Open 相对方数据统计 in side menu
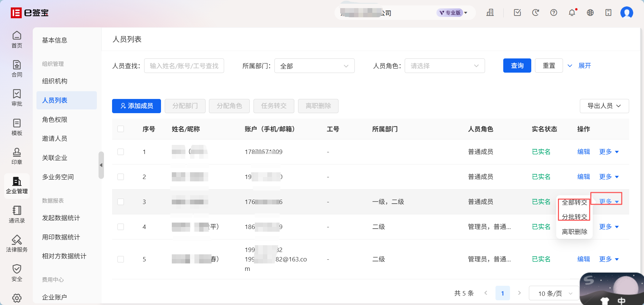This screenshot has height=305, width=644. pyautogui.click(x=64, y=256)
